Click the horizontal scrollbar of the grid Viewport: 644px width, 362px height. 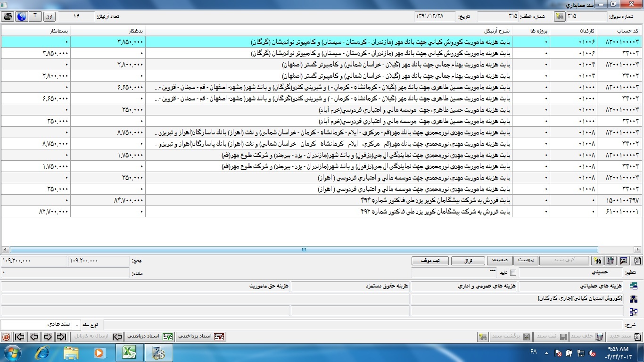pos(304,249)
